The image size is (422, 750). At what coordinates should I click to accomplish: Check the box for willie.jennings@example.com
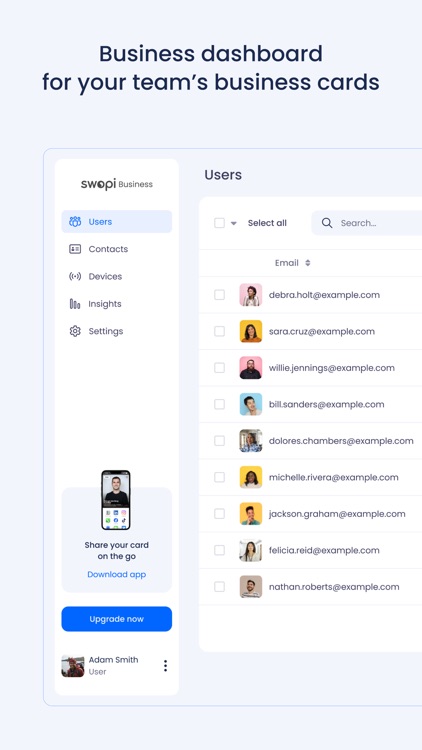(x=219, y=368)
